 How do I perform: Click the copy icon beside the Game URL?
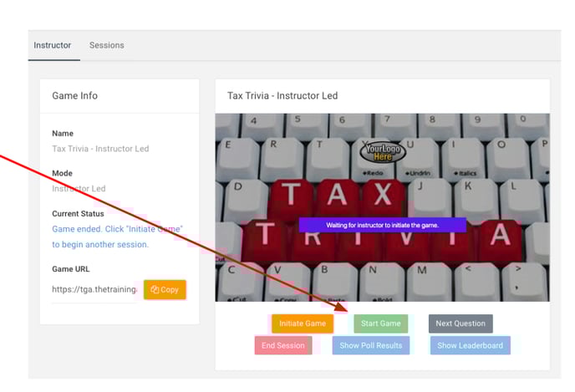point(155,289)
